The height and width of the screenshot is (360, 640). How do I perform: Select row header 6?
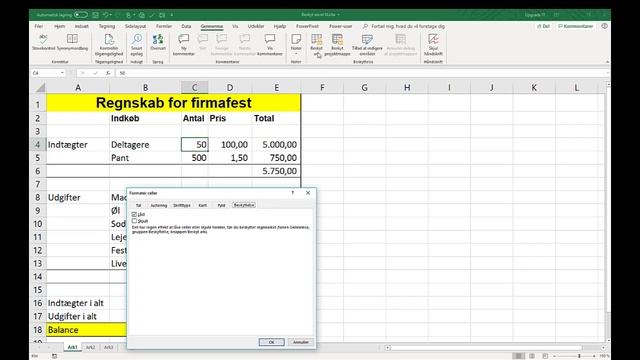coord(38,171)
